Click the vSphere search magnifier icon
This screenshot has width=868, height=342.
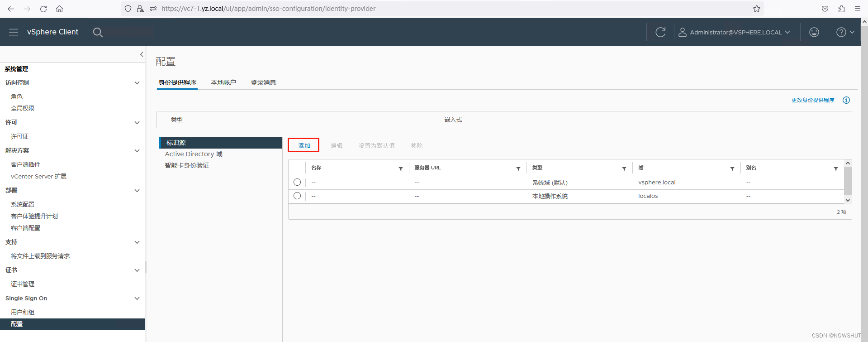coord(98,32)
